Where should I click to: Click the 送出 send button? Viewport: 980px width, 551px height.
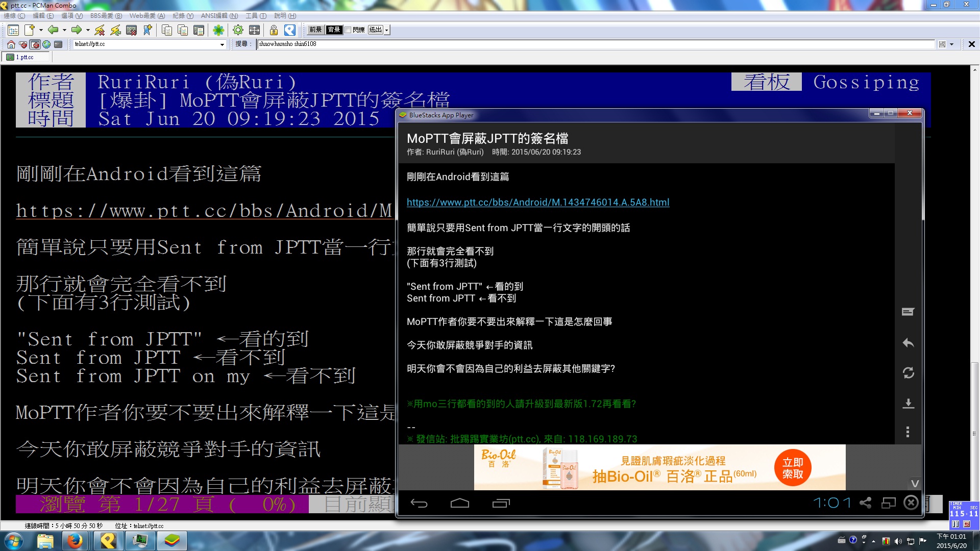375,30
